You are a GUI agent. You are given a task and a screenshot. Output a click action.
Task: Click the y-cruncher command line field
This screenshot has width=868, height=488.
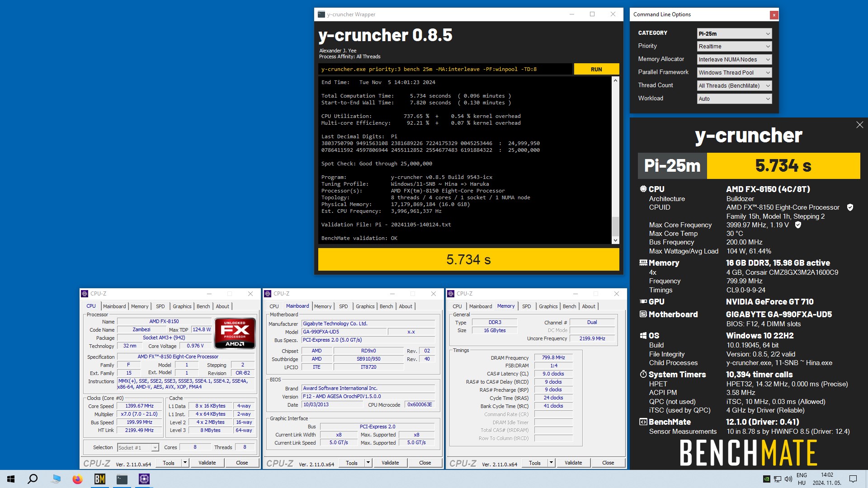tap(445, 69)
